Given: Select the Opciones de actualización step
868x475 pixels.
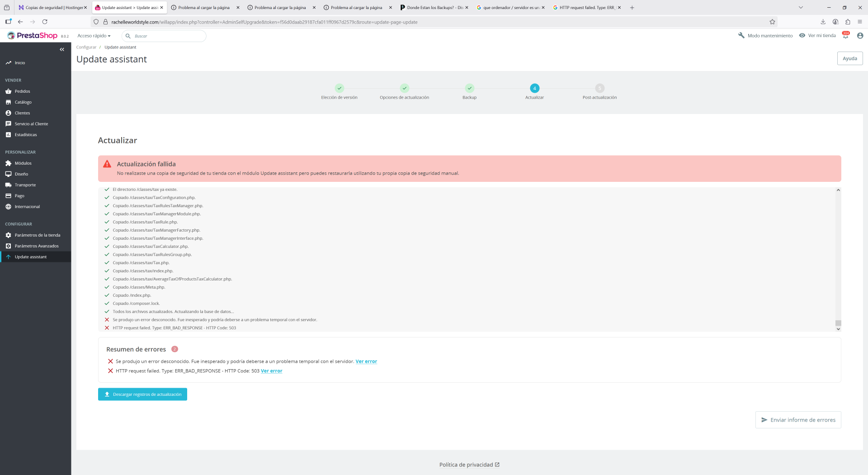Looking at the screenshot, I should 404,88.
